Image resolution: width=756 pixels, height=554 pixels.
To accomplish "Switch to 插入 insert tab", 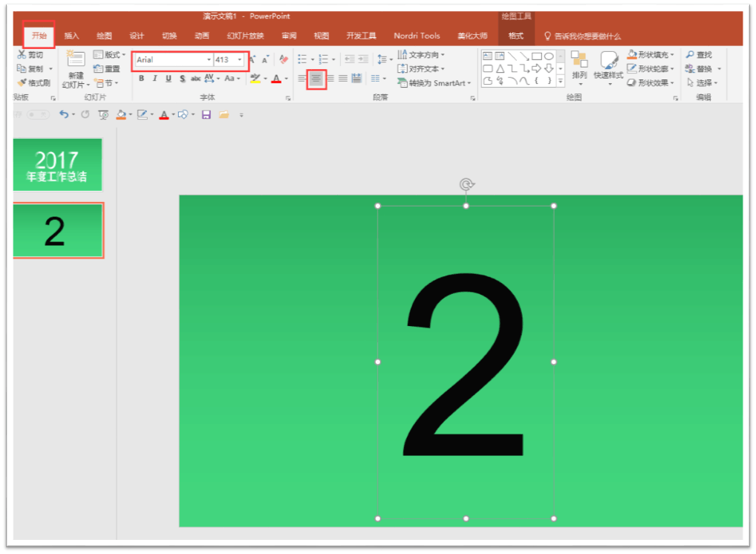I will click(71, 36).
